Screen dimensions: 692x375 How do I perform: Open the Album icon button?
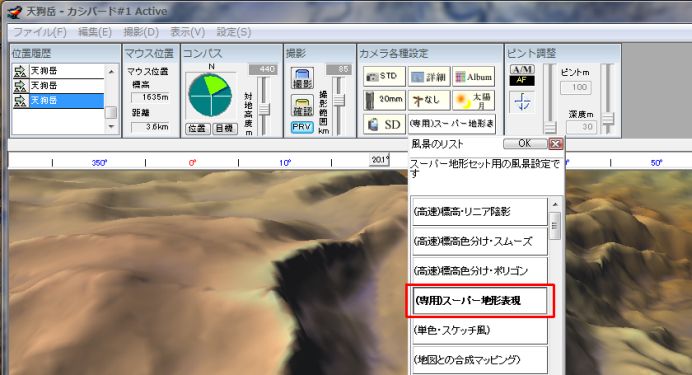pos(474,76)
